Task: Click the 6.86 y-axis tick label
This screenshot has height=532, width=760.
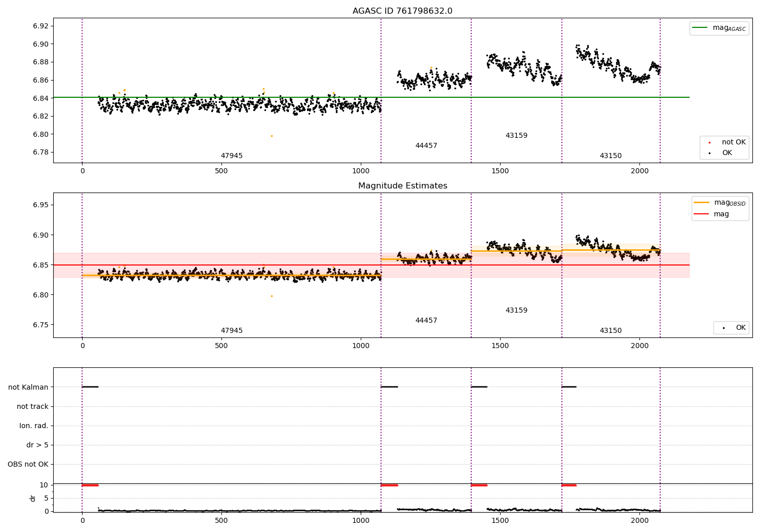Action: click(40, 81)
